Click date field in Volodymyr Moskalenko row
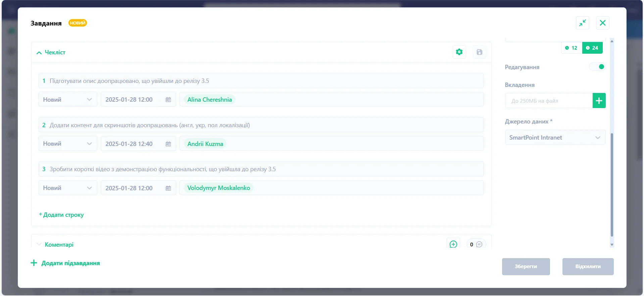 [138, 188]
